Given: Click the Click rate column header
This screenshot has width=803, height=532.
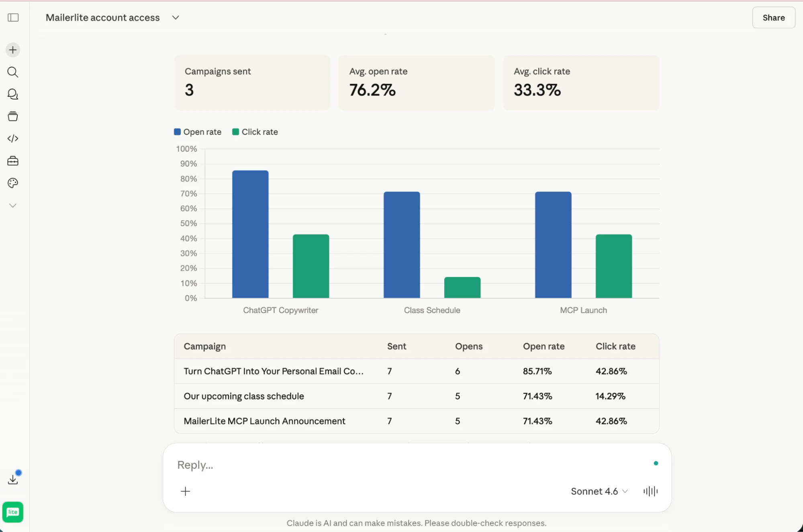Looking at the screenshot, I should 615,347.
